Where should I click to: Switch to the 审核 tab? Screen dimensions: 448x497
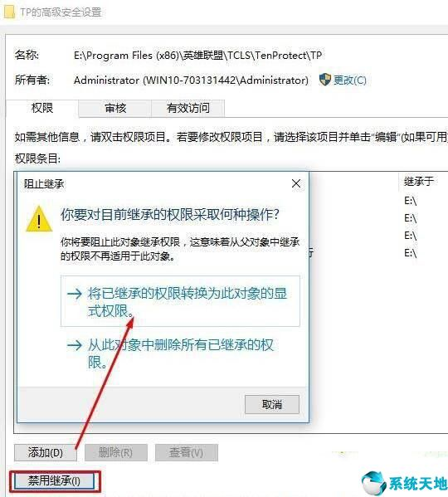(x=115, y=109)
